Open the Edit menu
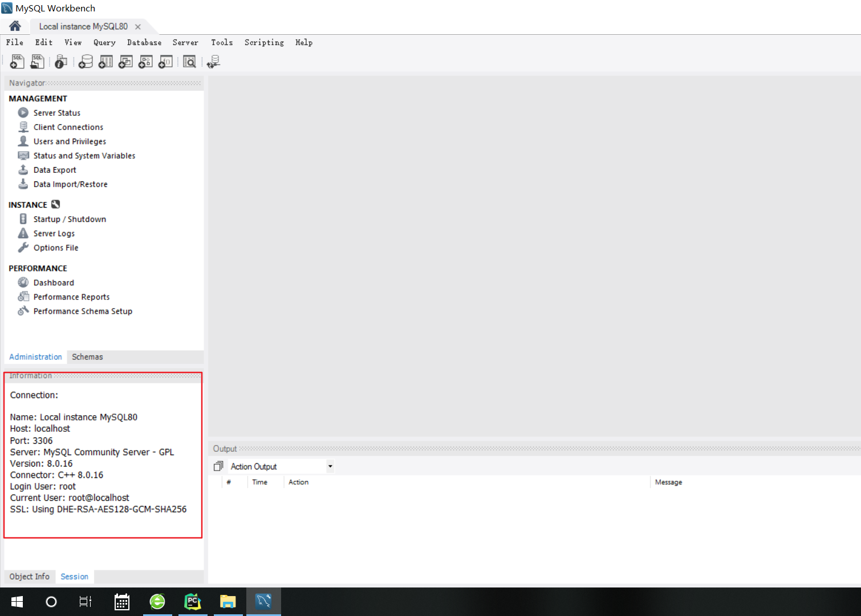This screenshot has width=861, height=616. [44, 42]
